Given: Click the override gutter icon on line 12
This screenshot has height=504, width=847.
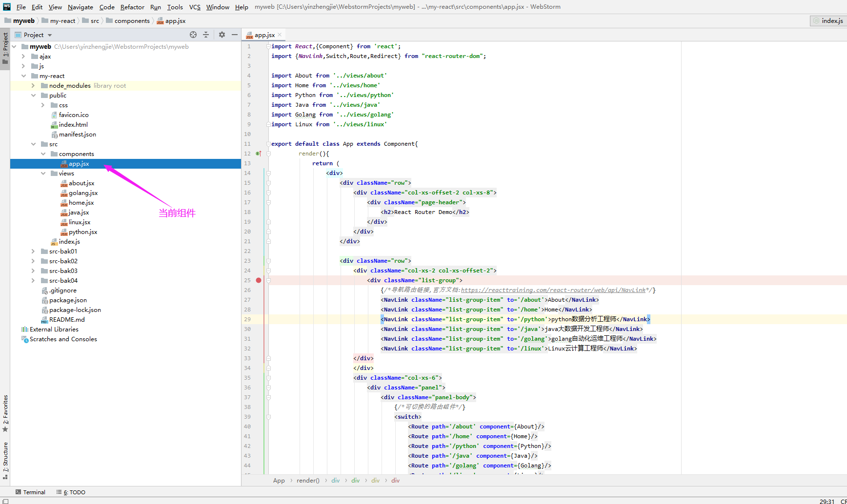Looking at the screenshot, I should click(x=258, y=154).
